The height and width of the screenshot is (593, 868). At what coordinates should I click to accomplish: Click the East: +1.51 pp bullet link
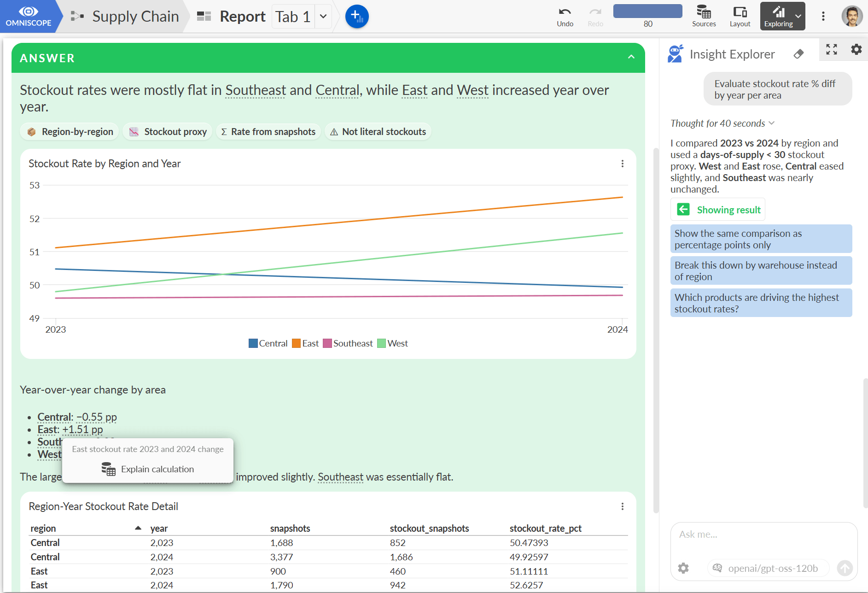coord(70,429)
